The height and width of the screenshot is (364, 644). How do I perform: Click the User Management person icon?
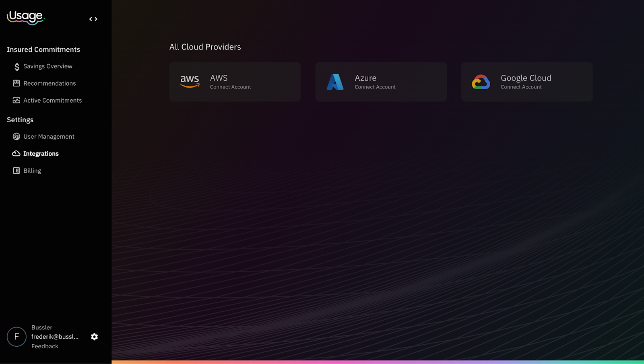(17, 137)
